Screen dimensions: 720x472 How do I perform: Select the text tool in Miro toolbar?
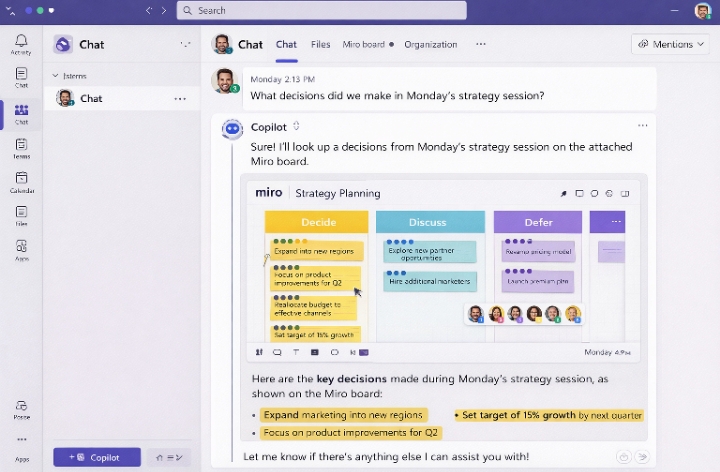[x=295, y=352]
